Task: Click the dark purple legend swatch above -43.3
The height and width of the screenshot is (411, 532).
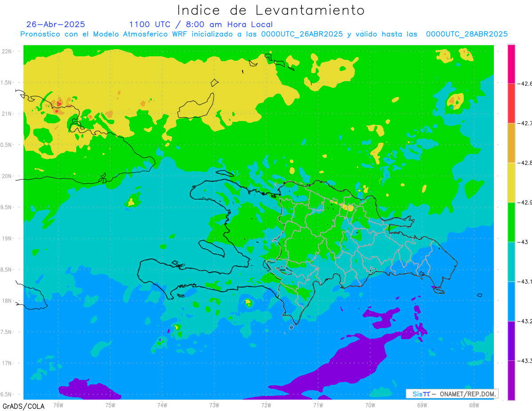Action: (511, 341)
